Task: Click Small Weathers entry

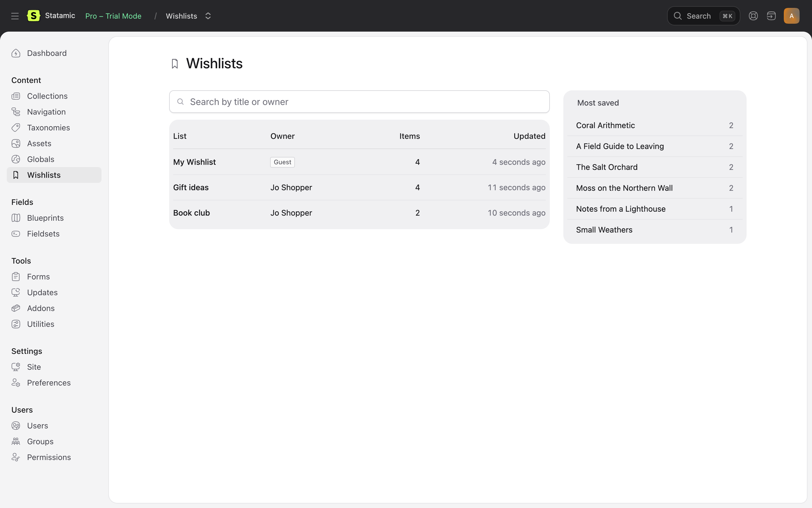Action: [x=604, y=230]
